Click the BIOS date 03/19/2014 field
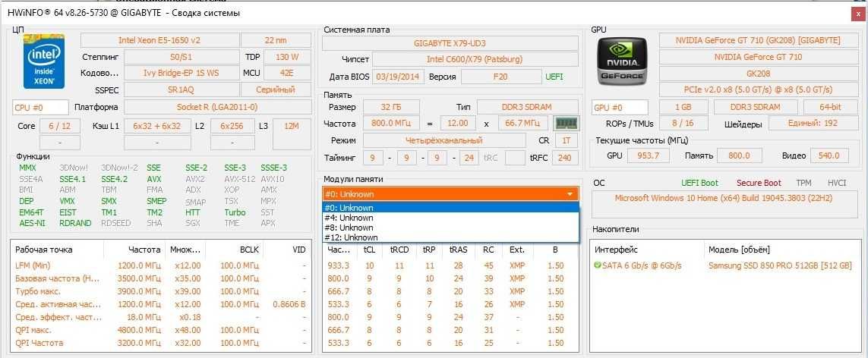Viewport: 868px width, 358px height. pos(399,77)
